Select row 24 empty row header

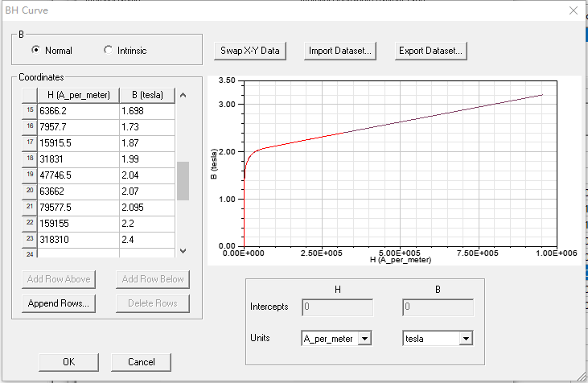coord(30,254)
